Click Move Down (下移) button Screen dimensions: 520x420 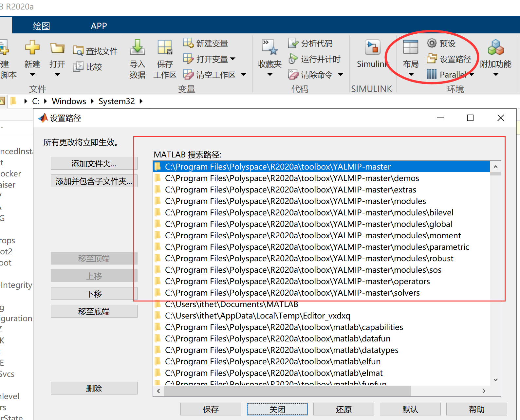(x=94, y=294)
